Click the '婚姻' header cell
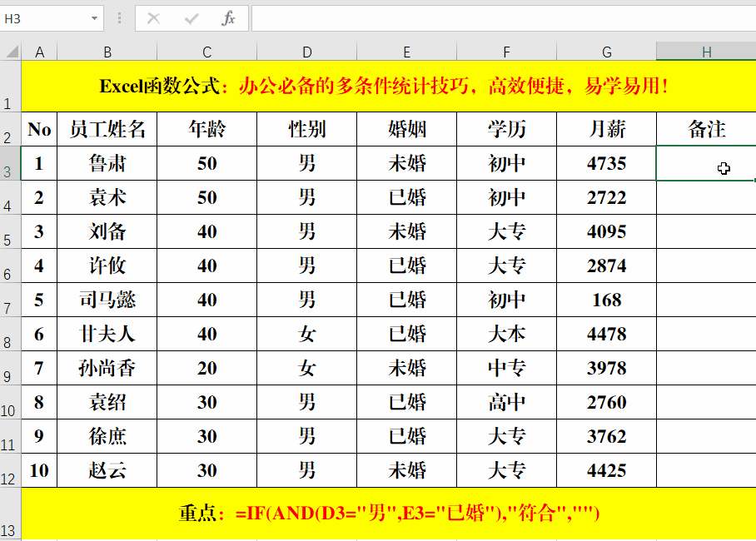This screenshot has width=756, height=541. pyautogui.click(x=406, y=129)
